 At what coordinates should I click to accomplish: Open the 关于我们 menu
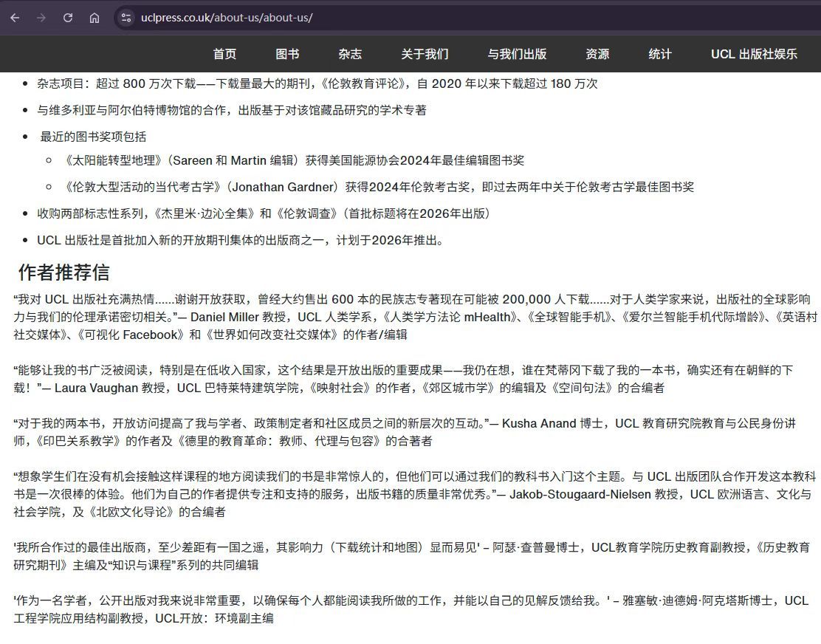click(x=425, y=54)
